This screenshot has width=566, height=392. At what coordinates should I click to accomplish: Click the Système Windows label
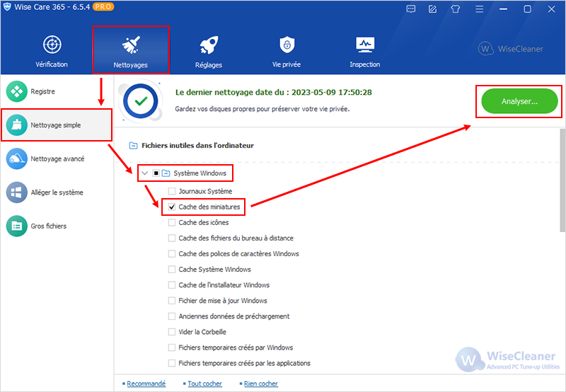(x=200, y=173)
